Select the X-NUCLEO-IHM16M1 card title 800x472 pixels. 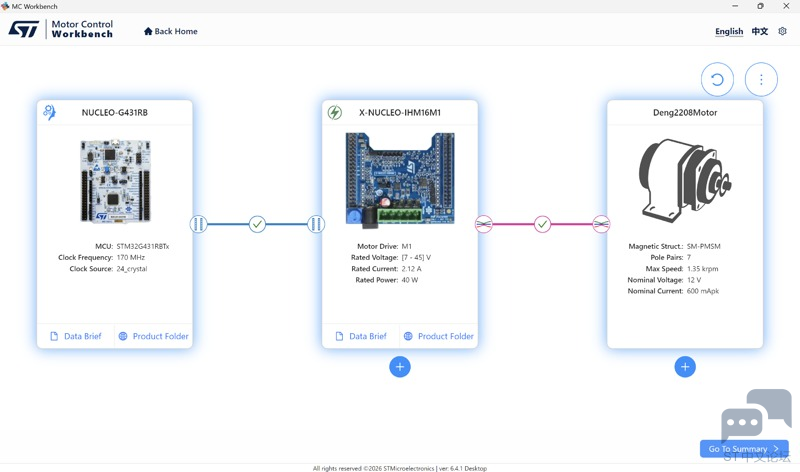pyautogui.click(x=400, y=113)
